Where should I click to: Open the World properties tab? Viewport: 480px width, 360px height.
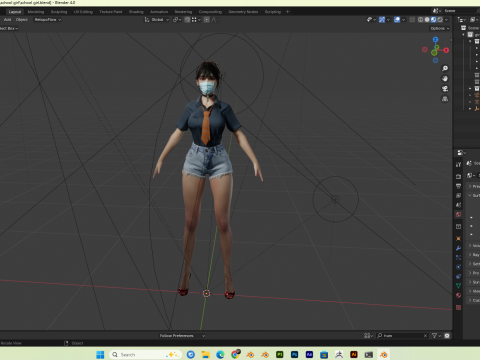pyautogui.click(x=458, y=215)
